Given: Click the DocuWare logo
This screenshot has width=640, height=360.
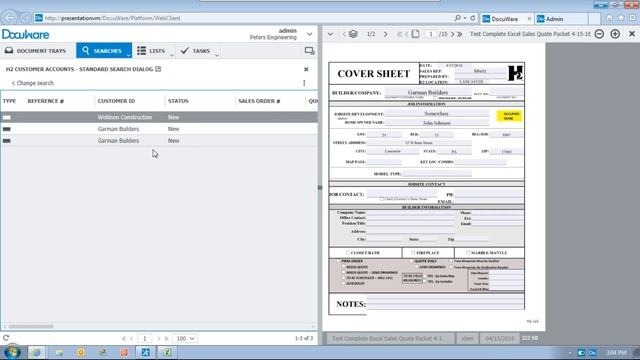Looking at the screenshot, I should tap(25, 34).
